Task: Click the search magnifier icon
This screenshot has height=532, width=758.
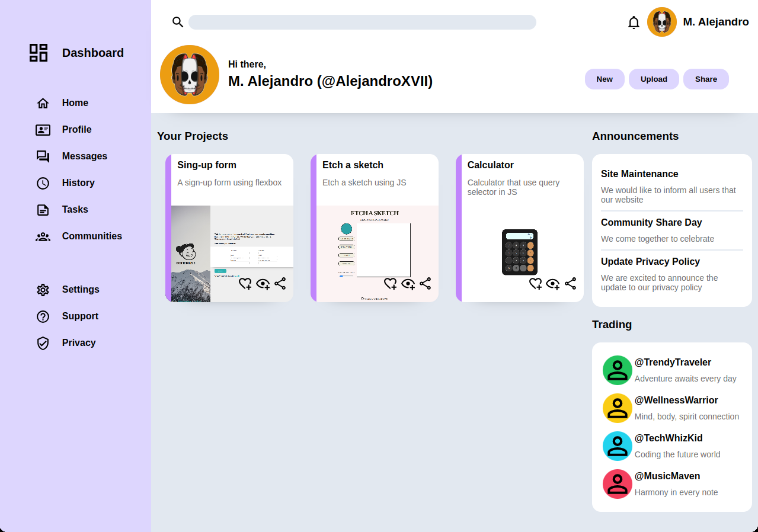Action: [178, 22]
